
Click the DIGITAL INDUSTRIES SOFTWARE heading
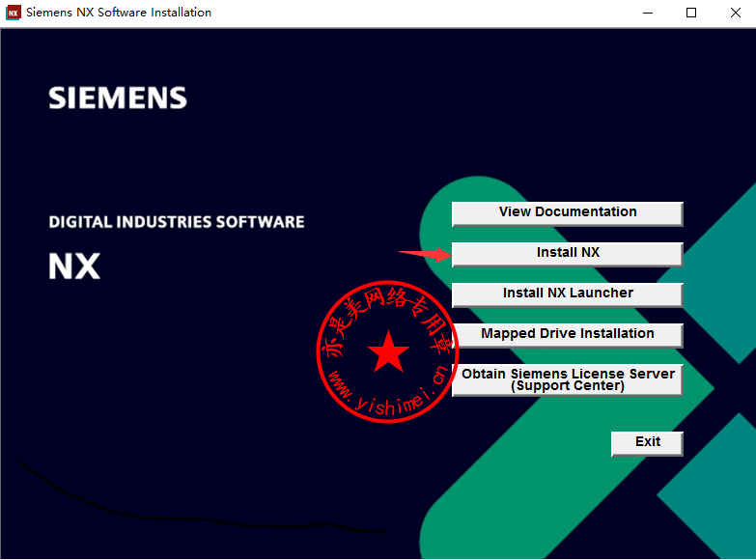pyautogui.click(x=177, y=222)
